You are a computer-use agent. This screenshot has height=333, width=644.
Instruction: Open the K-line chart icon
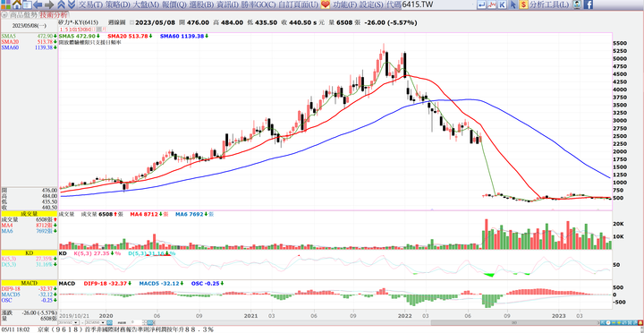tap(503, 5)
